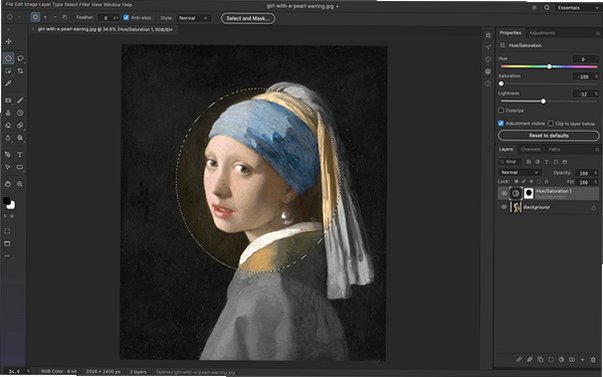Select the Move tool

tap(8, 41)
